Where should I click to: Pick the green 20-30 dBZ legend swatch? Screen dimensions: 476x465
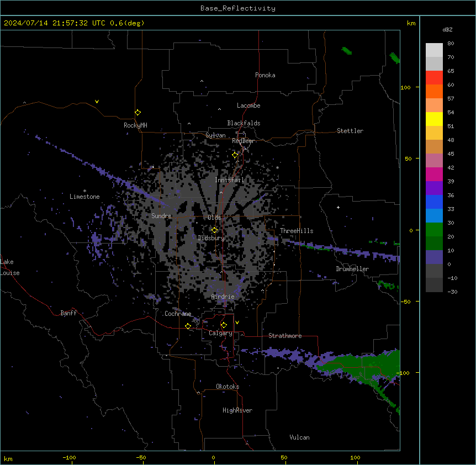(434, 230)
